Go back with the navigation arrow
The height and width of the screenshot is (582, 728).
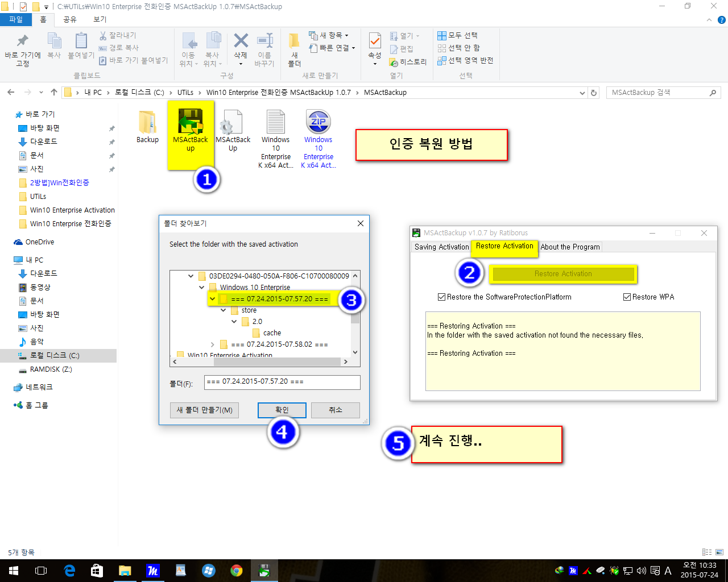coord(11,92)
